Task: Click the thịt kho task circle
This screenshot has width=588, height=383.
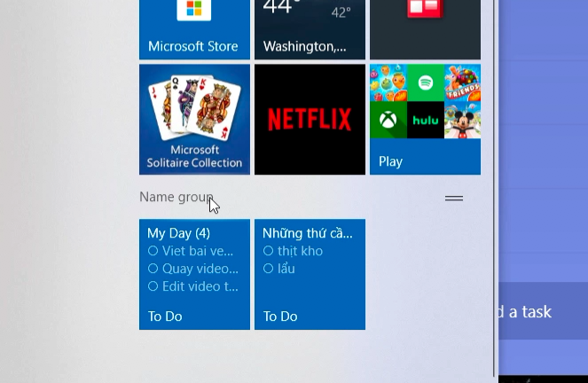Action: [268, 250]
